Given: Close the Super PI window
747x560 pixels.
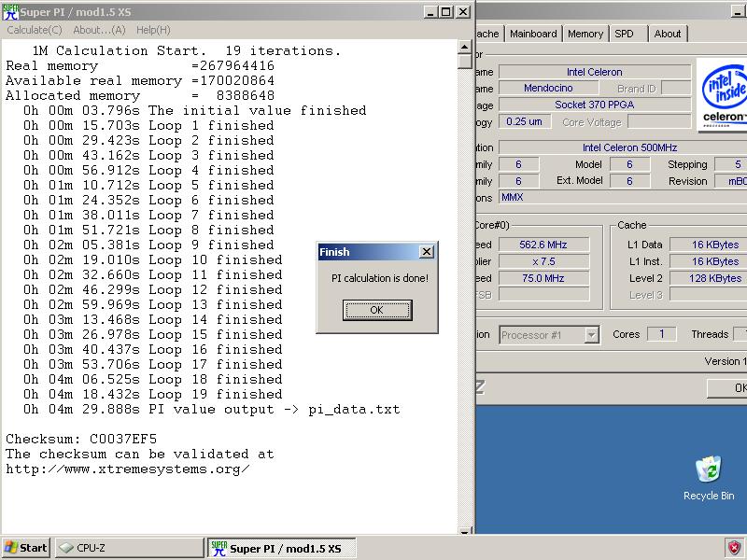Looking at the screenshot, I should click(x=462, y=12).
